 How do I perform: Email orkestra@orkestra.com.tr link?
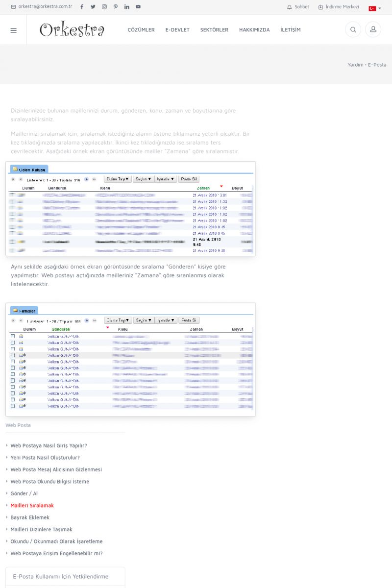(42, 7)
